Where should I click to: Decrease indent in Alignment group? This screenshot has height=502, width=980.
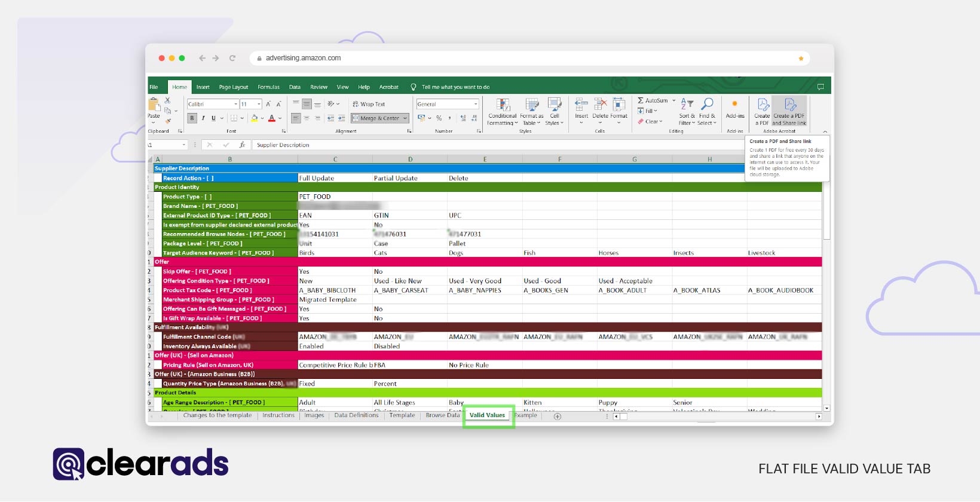click(330, 118)
